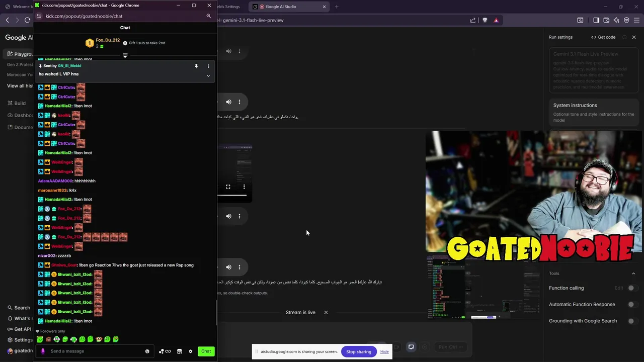Open Get API in sidebar
The image size is (644, 362).
click(19, 329)
